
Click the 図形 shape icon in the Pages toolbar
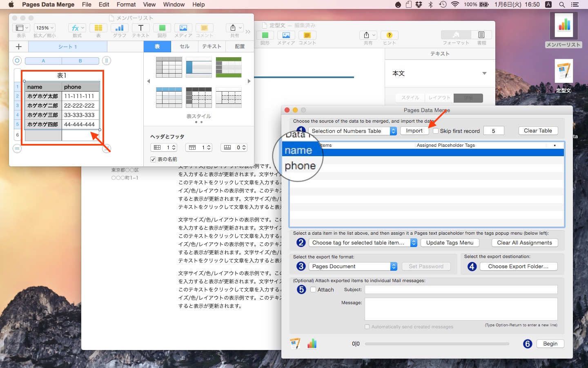265,35
